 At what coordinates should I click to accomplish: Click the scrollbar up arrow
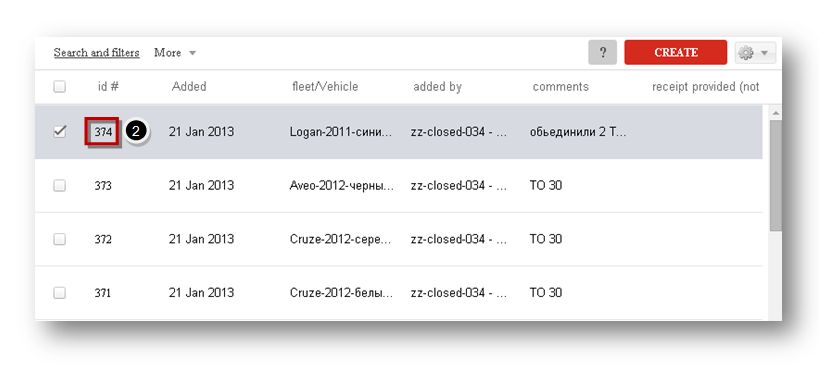click(776, 113)
